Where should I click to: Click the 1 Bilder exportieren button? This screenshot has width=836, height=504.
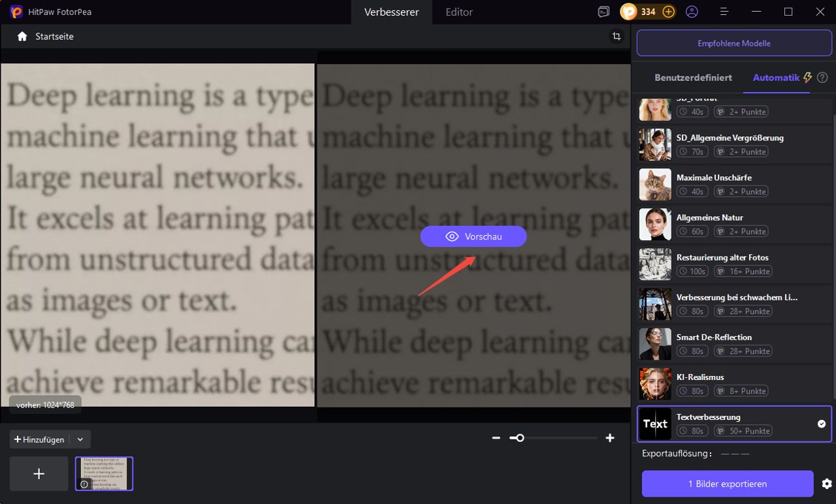coord(728,484)
